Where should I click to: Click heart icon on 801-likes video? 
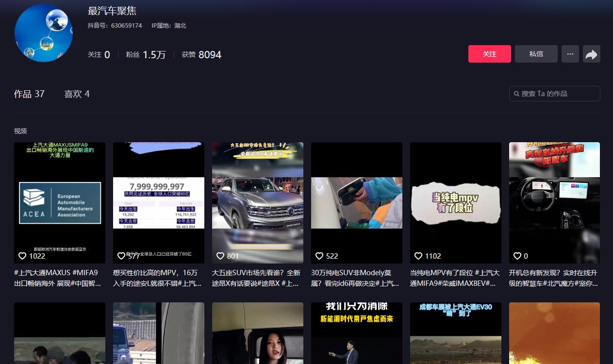220,256
